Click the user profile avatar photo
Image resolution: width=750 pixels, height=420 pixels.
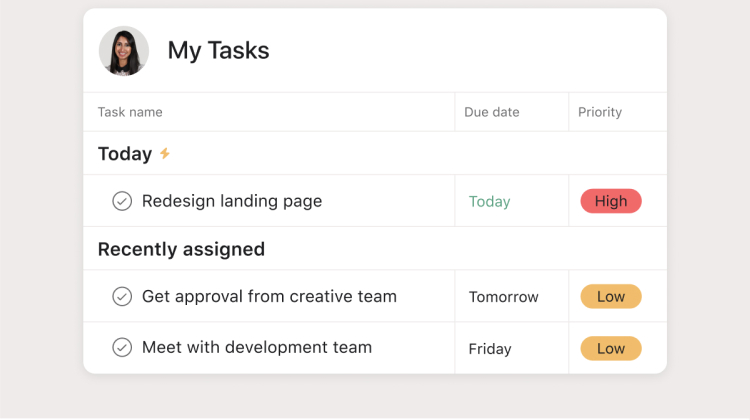(124, 51)
